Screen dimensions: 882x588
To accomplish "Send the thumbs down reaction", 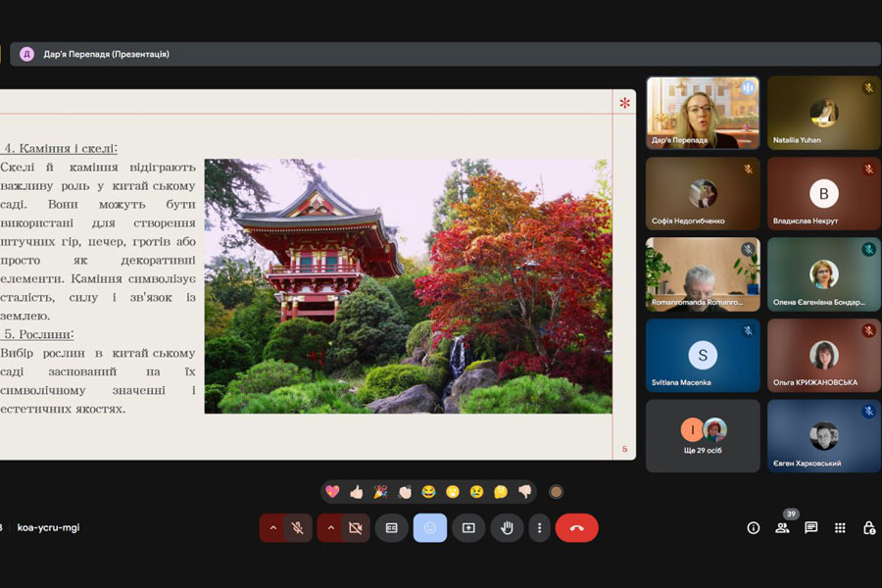I will (524, 491).
